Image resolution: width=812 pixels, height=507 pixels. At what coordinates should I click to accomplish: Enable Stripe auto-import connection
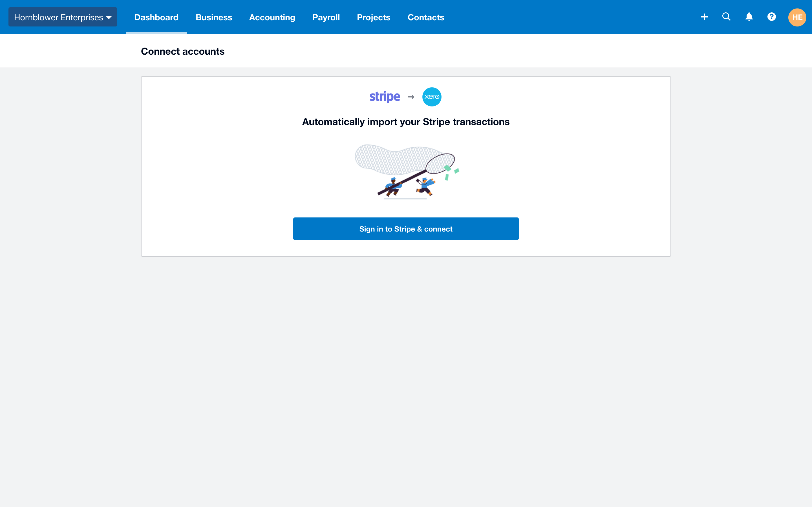coord(406,228)
